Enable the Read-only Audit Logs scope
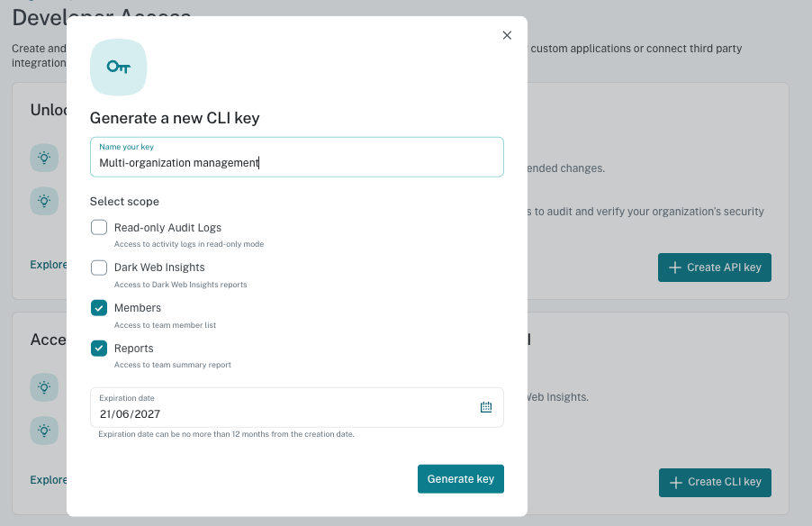The height and width of the screenshot is (526, 812). point(99,228)
